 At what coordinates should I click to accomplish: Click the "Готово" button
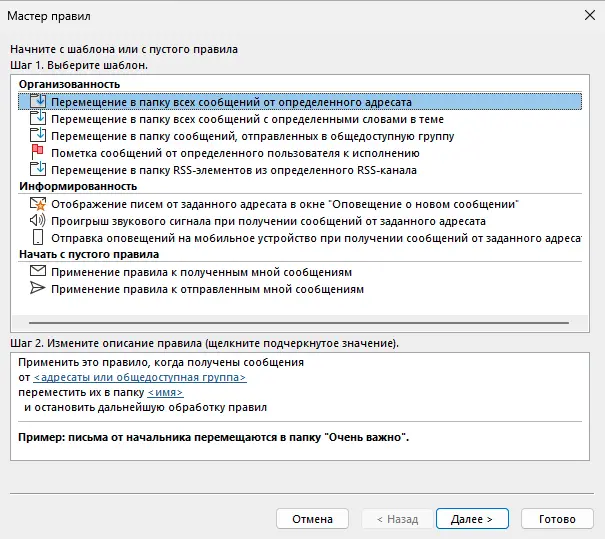coord(557,519)
